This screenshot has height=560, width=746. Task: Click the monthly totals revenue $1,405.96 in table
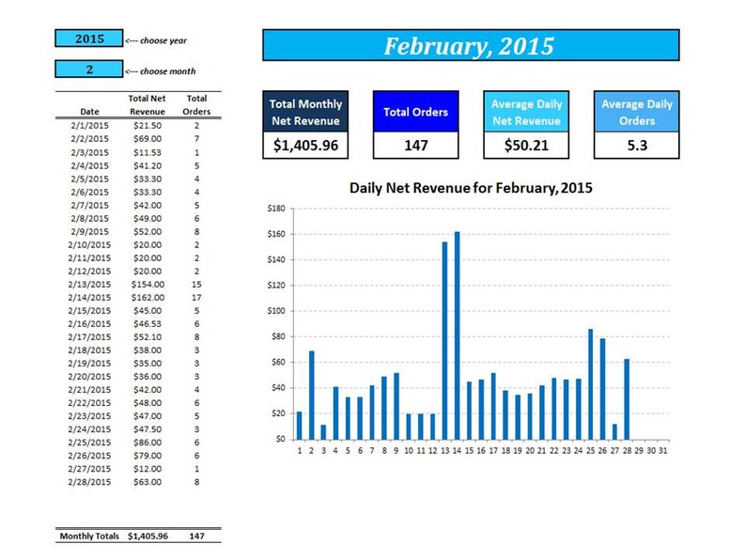coord(148,537)
